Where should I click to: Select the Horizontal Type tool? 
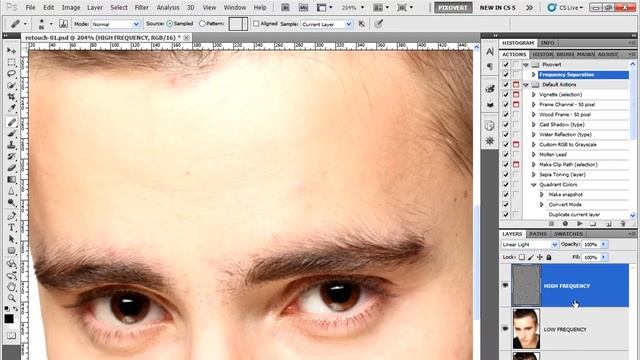[x=11, y=227]
